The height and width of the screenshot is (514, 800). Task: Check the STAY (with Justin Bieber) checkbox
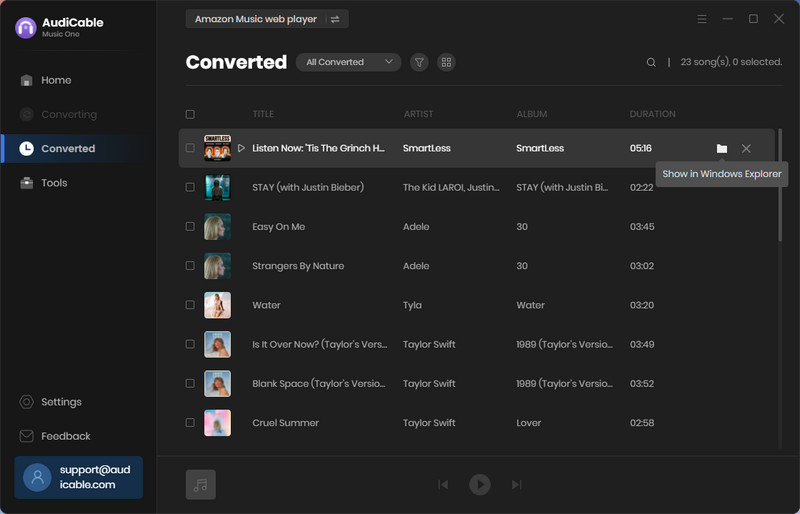(x=190, y=187)
